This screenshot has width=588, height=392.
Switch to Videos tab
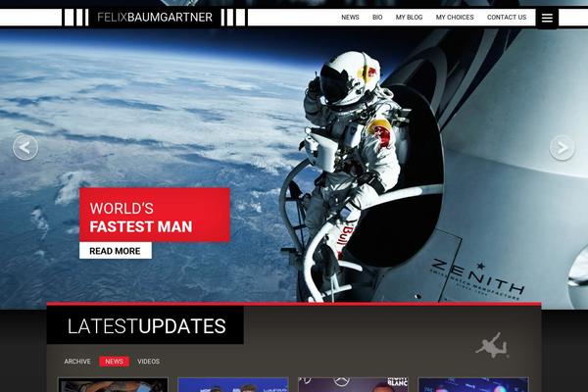tap(149, 362)
